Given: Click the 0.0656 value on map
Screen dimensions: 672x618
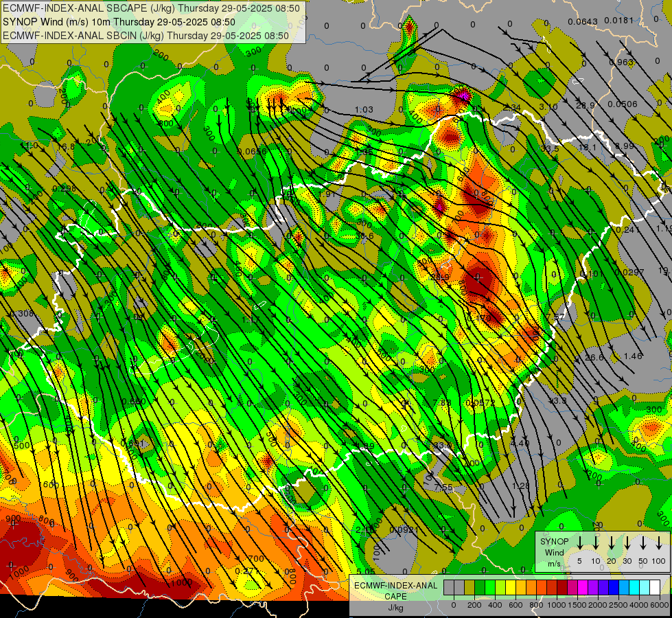Looking at the screenshot, I should click(x=252, y=151).
